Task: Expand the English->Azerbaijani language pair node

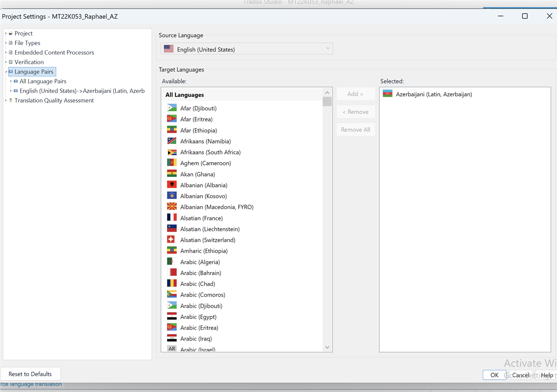Action: pos(11,91)
